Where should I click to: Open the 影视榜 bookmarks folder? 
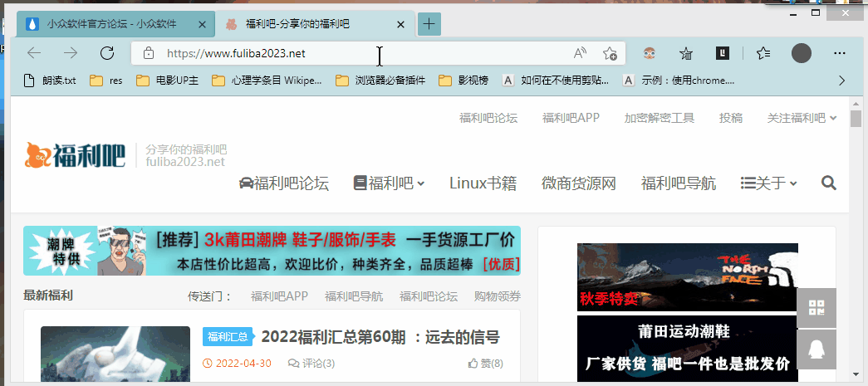463,81
